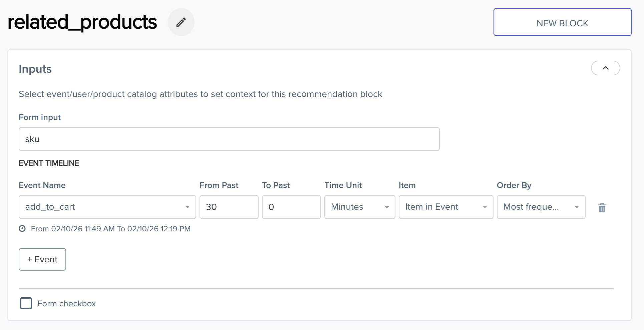Click the clock icon beside the timeline dates

pyautogui.click(x=22, y=228)
